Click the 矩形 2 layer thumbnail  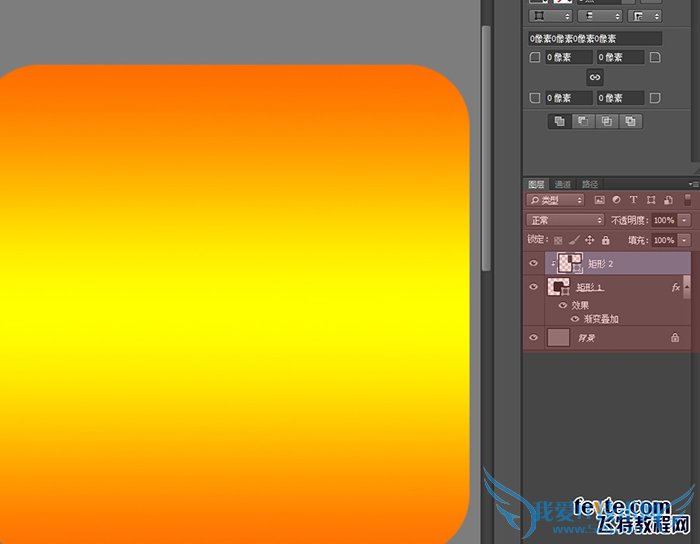click(570, 263)
